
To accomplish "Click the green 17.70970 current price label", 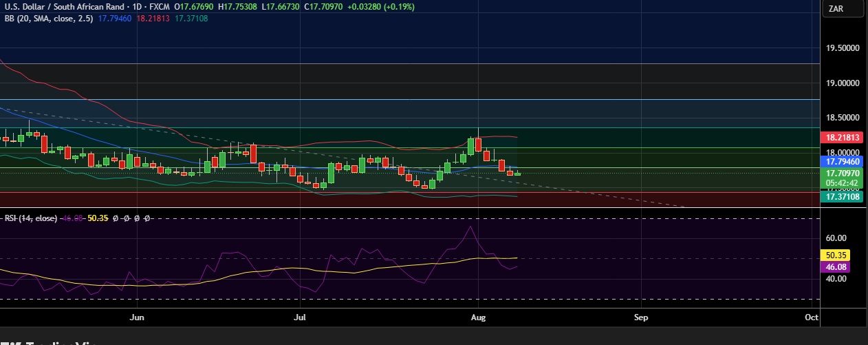I will [x=843, y=174].
